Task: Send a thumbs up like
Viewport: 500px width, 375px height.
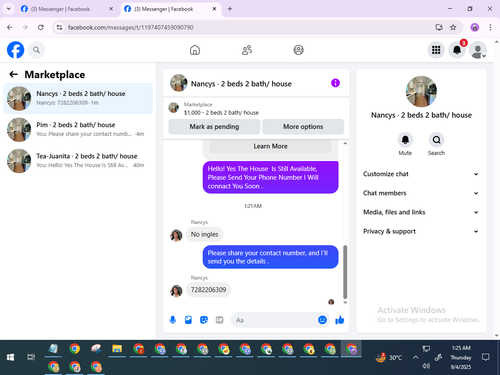Action: tap(340, 320)
